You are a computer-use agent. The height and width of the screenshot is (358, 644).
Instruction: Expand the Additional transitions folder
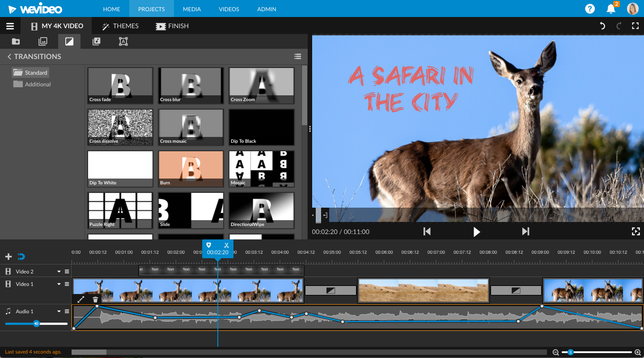click(x=37, y=84)
